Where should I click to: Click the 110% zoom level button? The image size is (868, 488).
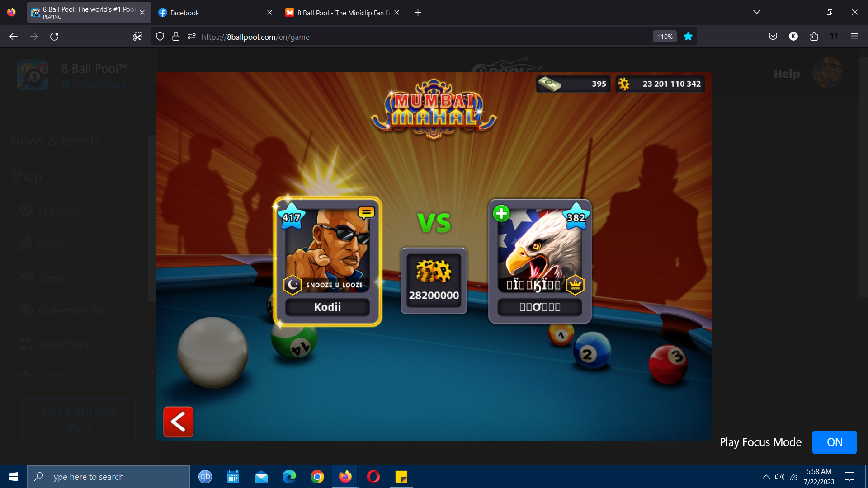(x=665, y=37)
